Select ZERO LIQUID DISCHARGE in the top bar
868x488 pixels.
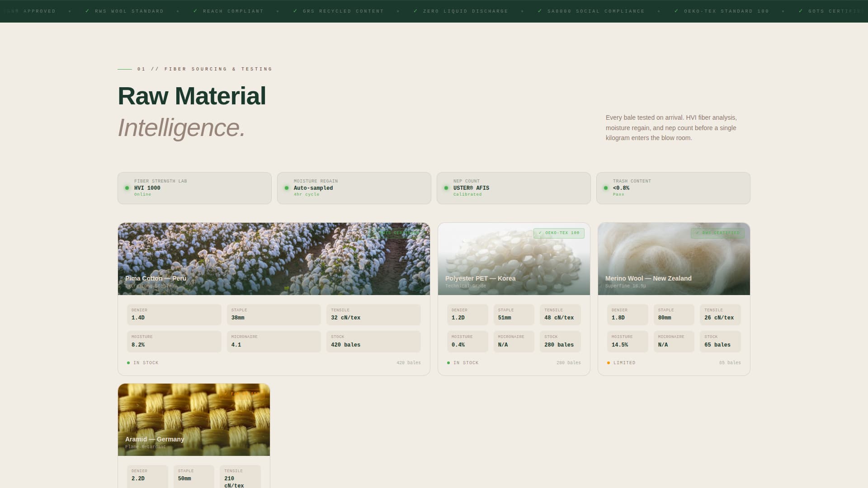click(x=465, y=11)
